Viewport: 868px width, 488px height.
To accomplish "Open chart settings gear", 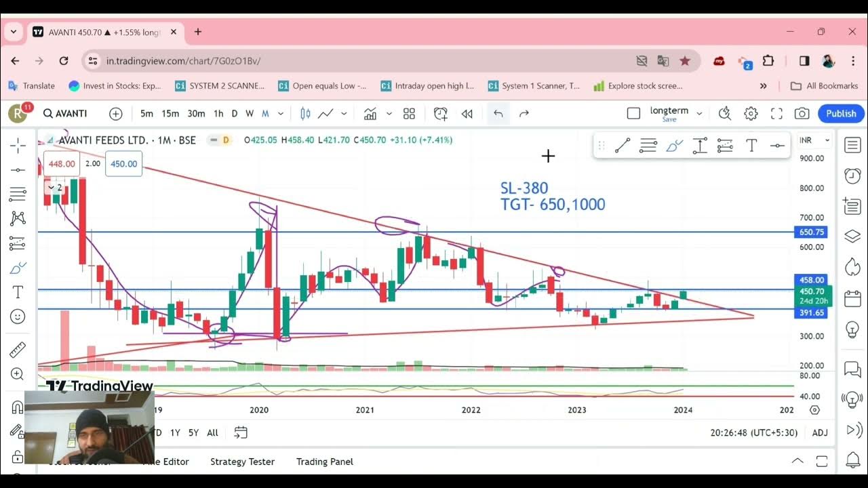I will [751, 113].
